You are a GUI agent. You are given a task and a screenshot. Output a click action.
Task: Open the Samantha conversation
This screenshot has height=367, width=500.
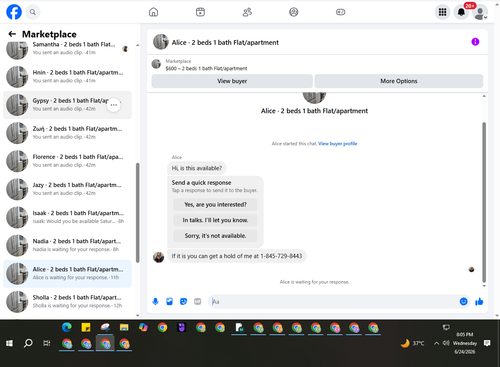pyautogui.click(x=67, y=49)
